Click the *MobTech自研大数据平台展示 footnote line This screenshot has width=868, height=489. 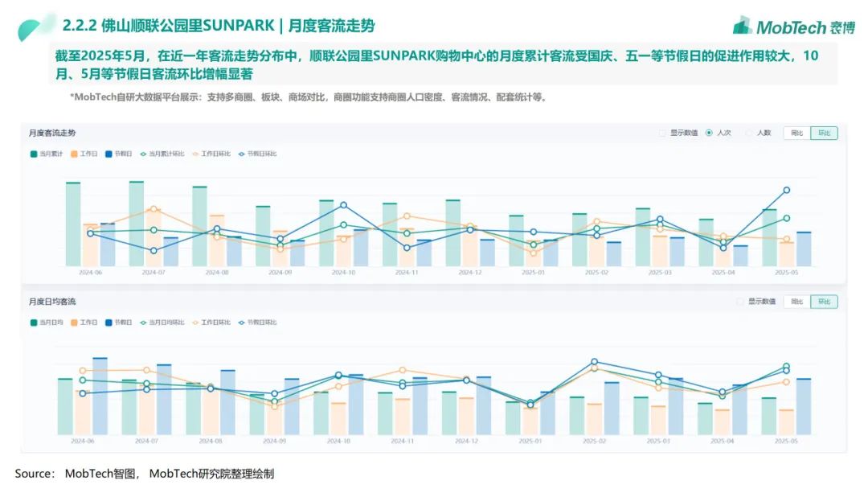[x=309, y=97]
